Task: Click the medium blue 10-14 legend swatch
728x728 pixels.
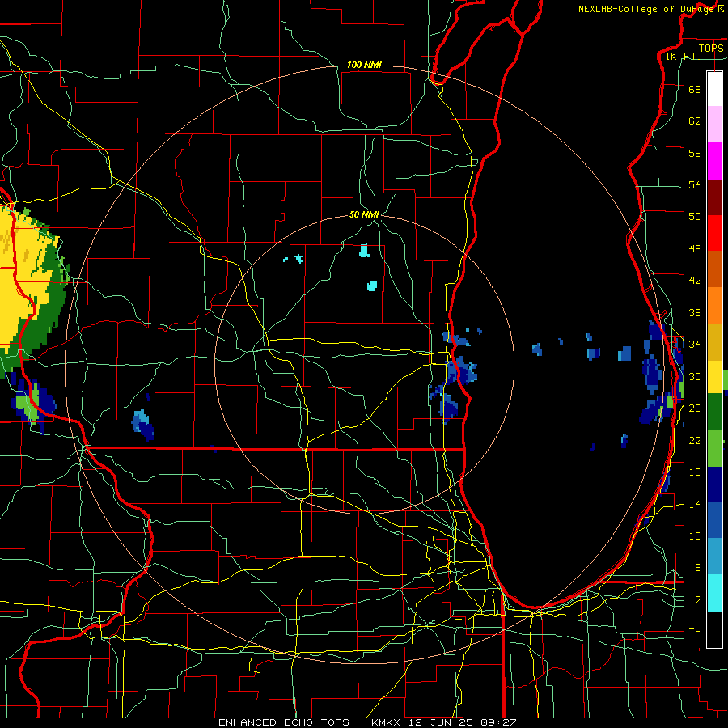Action: [x=714, y=520]
